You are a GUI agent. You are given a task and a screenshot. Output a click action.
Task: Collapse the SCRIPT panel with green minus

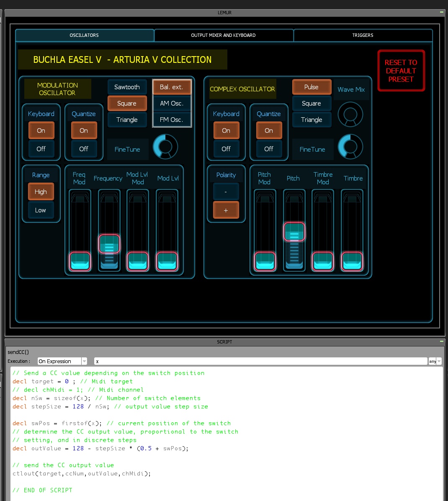pos(442,341)
